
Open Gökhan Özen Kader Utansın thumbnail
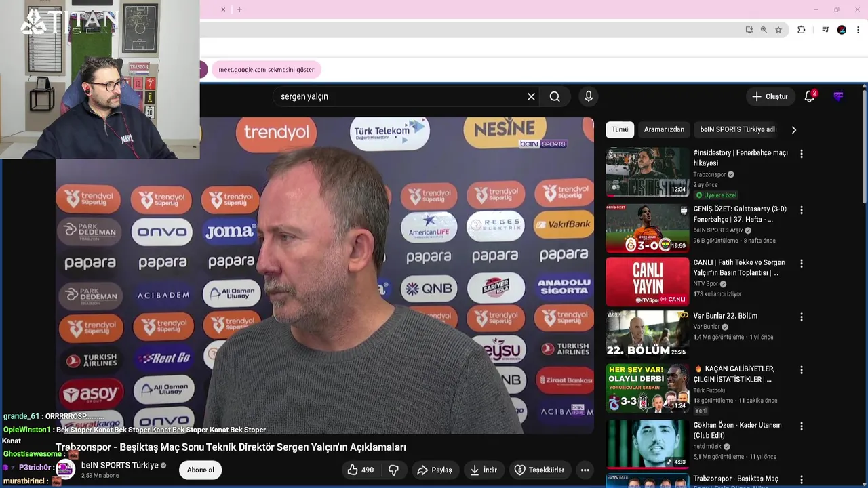647,444
